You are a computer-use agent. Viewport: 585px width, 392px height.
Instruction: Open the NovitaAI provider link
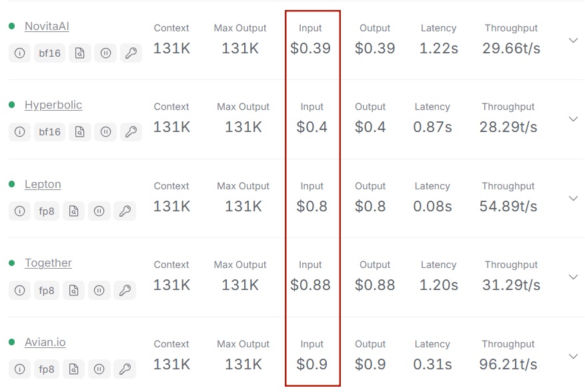[47, 26]
